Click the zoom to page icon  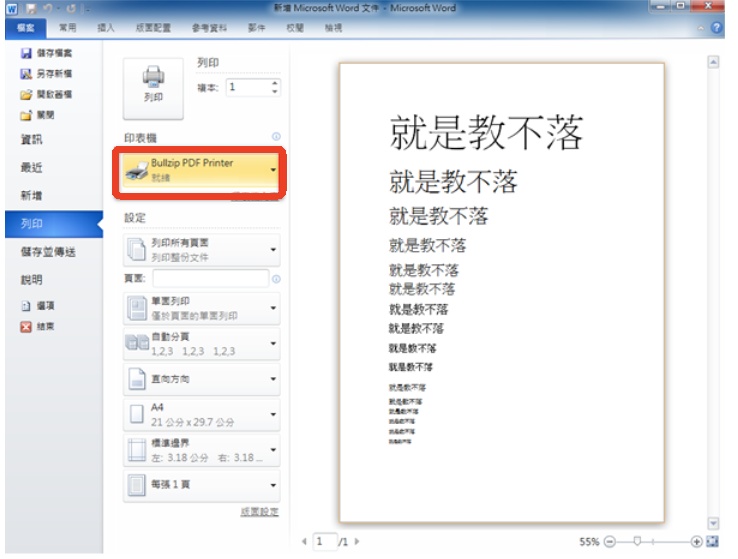713,542
